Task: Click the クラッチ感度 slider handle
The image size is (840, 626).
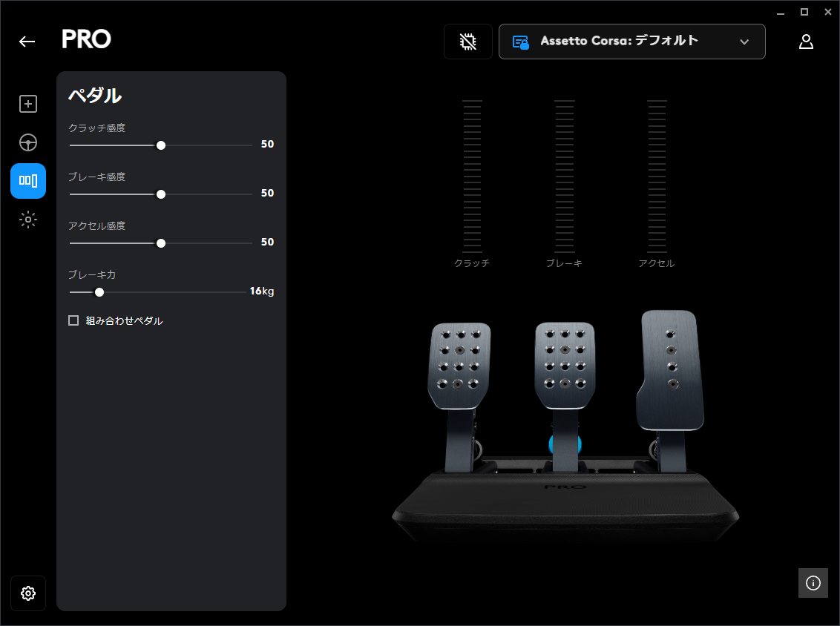Action: pyautogui.click(x=161, y=145)
